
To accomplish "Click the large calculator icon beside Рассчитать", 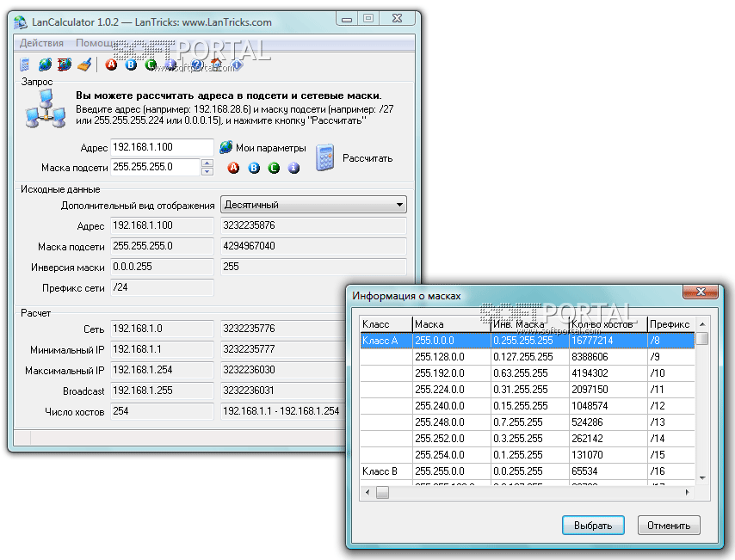I will pos(324,157).
